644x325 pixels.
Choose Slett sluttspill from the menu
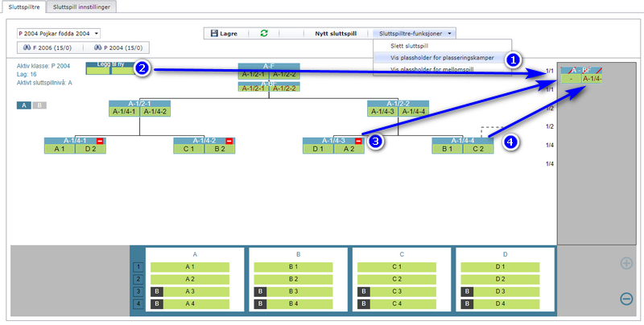click(x=410, y=47)
